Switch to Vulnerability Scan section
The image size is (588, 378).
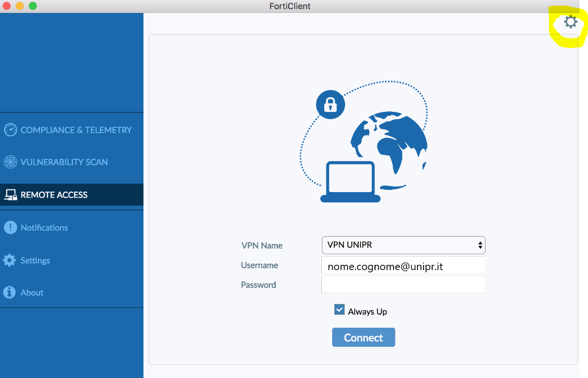click(64, 162)
